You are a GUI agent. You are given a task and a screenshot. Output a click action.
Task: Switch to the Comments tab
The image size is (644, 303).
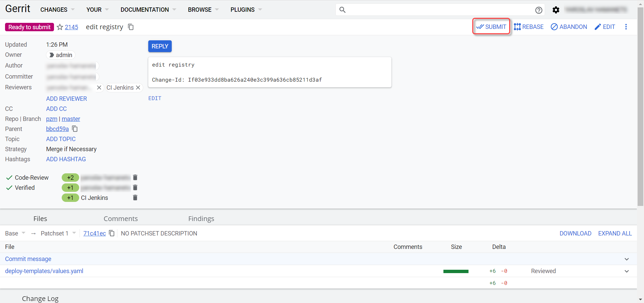pos(120,219)
